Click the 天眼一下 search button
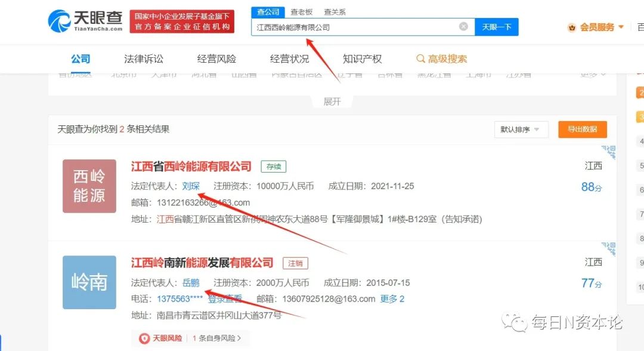Viewport: 644px width, 351px height. 497,27
